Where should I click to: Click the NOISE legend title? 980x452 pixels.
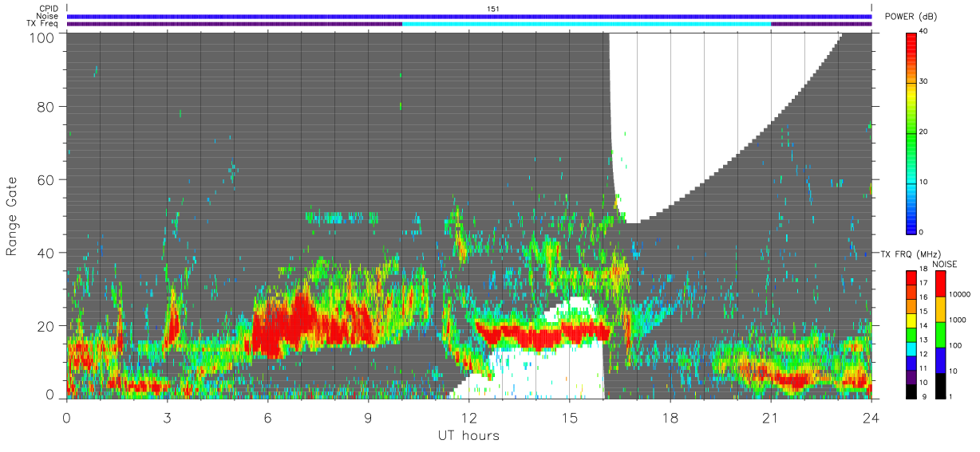tap(945, 264)
